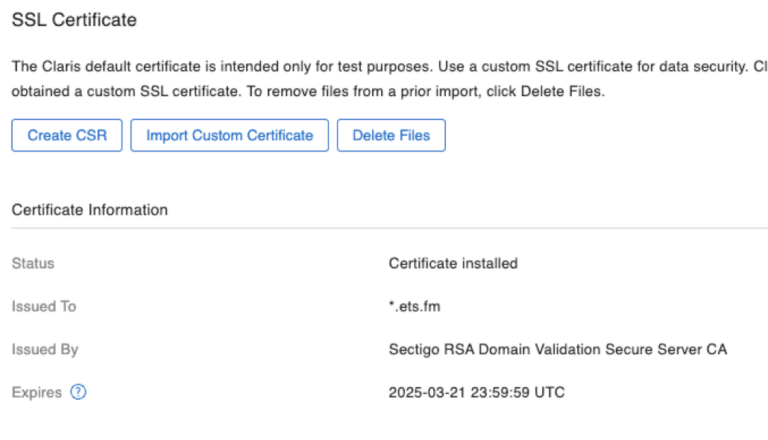The width and height of the screenshot is (768, 440).
Task: Select the *.ets.fm domain value
Action: (x=414, y=307)
